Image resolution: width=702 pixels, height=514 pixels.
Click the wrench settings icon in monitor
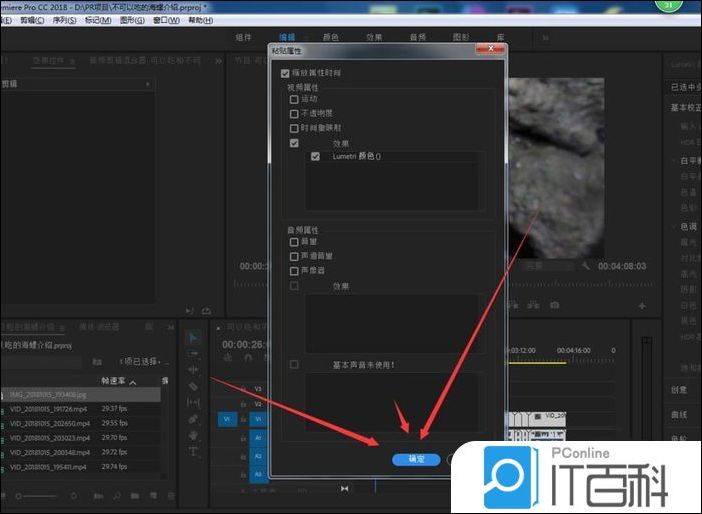click(585, 266)
